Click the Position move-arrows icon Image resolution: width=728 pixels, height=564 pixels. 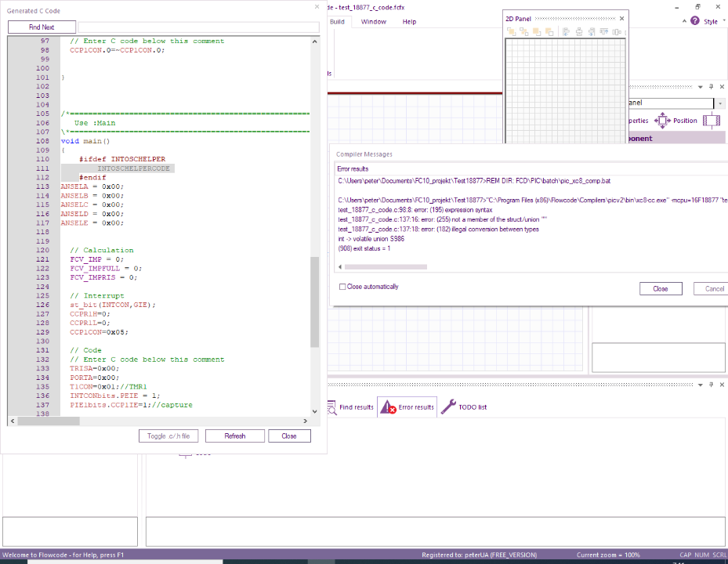coord(662,121)
